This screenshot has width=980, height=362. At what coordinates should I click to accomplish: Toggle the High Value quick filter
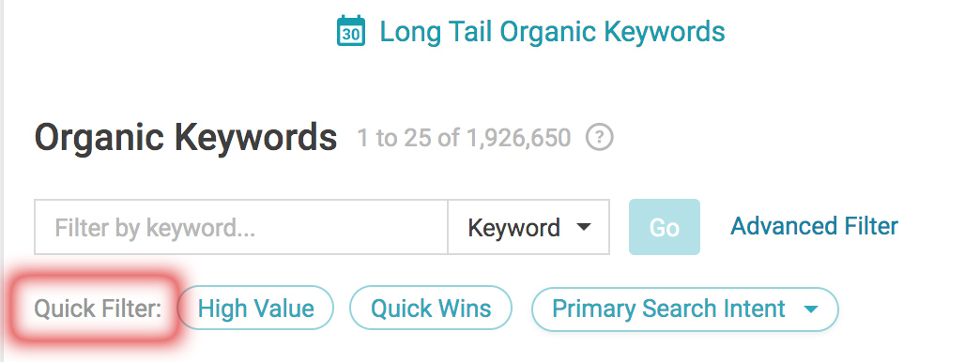pos(255,309)
